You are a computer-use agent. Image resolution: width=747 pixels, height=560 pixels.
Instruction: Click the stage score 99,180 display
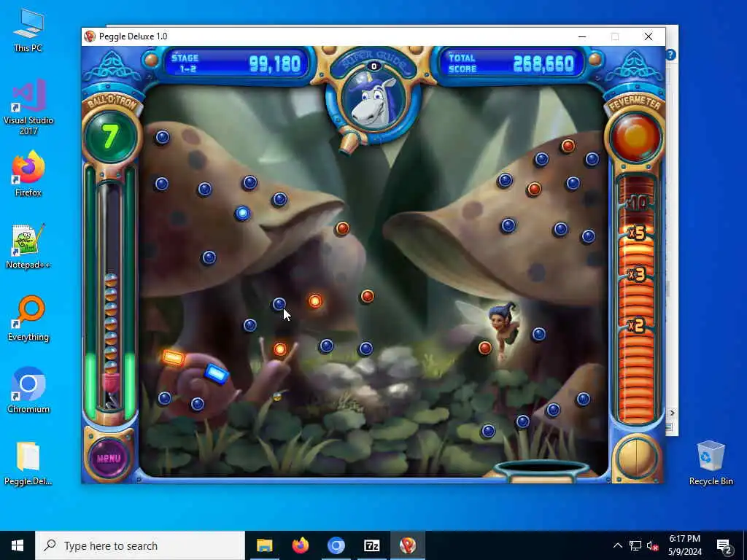[275, 64]
